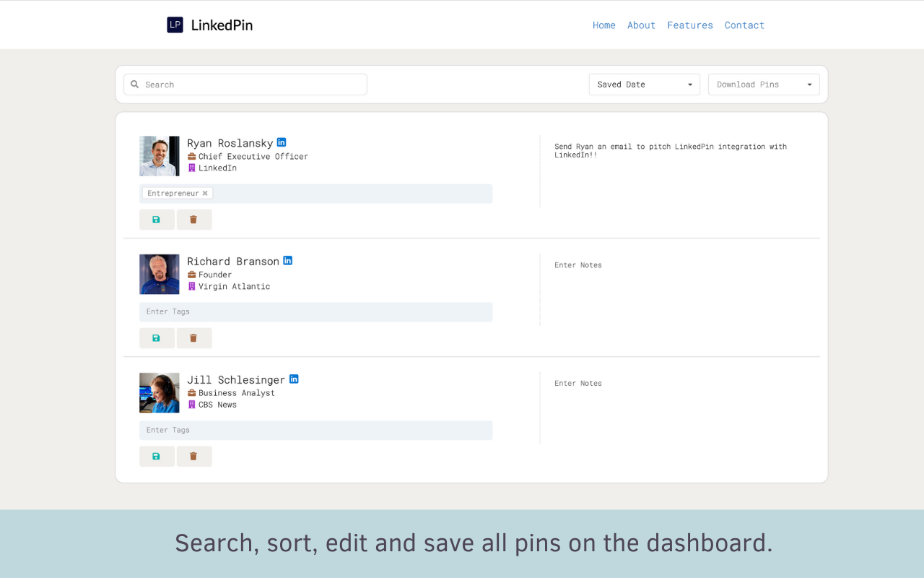Click the LinkedPin LP logo icon
Screen dimensions: 924x578
click(x=175, y=25)
